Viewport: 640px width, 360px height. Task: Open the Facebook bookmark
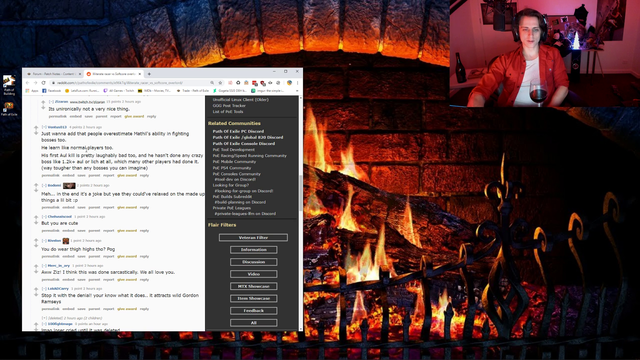coord(52,91)
